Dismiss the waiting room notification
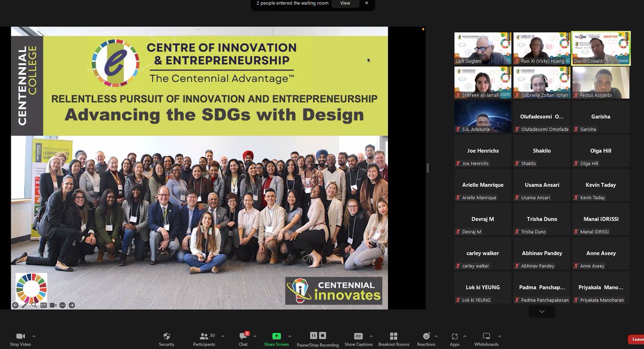The image size is (644, 349). click(x=367, y=3)
